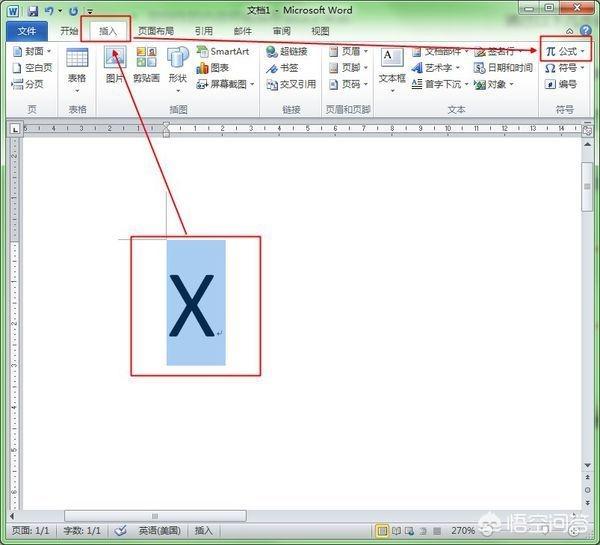The height and width of the screenshot is (545, 600).
Task: Go to next page using double-down arrows
Action: [587, 502]
